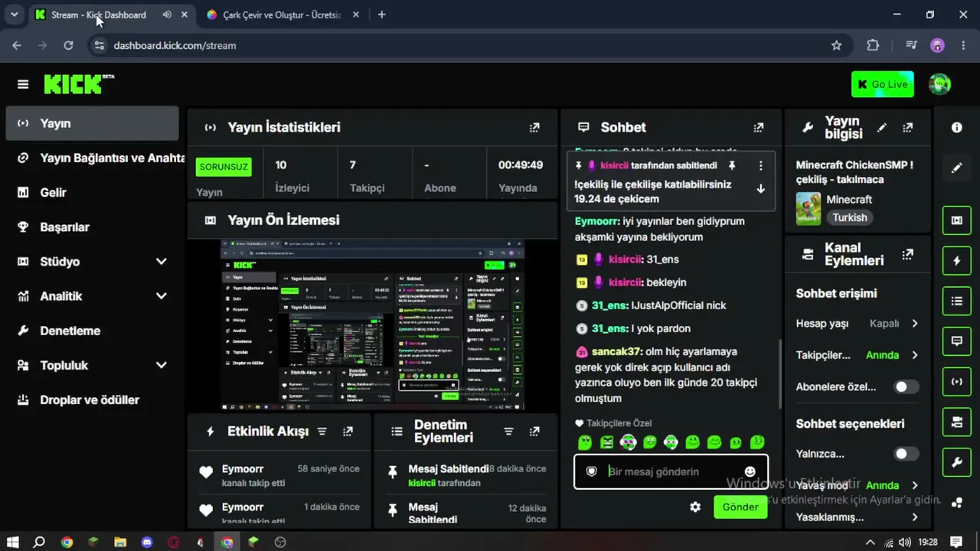980x551 pixels.
Task: Open the Başarılar page
Action: 92,227
